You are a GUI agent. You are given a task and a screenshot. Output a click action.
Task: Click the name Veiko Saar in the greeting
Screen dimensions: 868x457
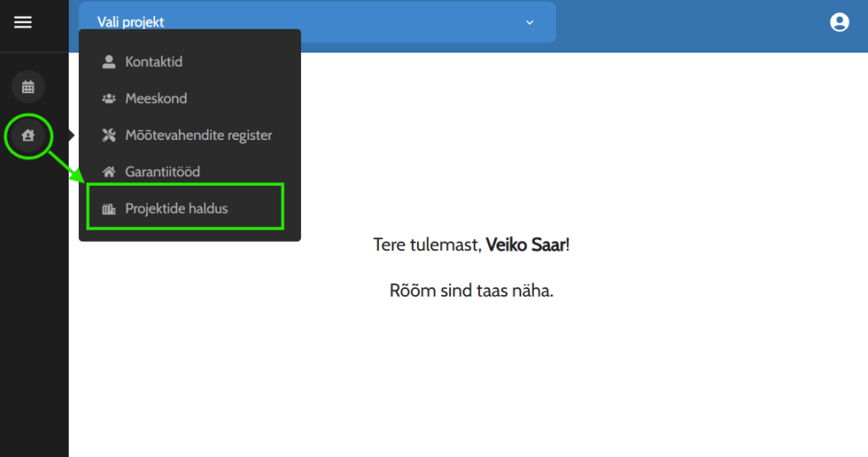[526, 245]
